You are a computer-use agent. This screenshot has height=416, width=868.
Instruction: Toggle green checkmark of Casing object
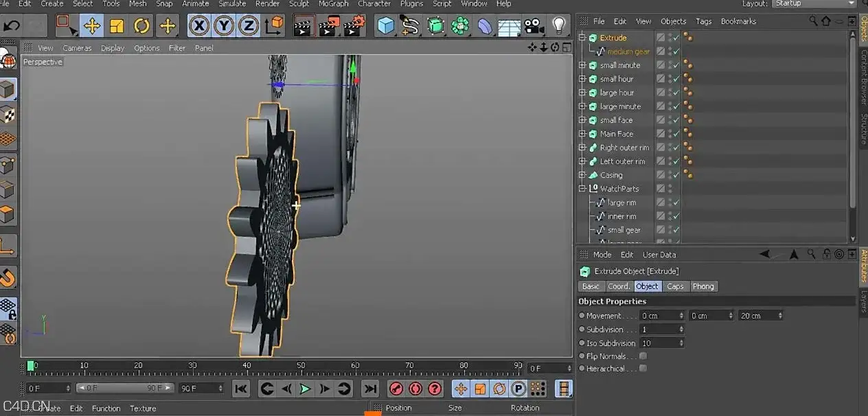pos(676,175)
